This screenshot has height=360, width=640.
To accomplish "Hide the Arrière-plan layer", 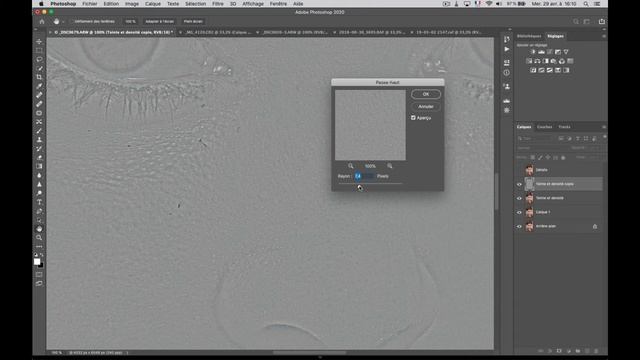I will pos(519,226).
